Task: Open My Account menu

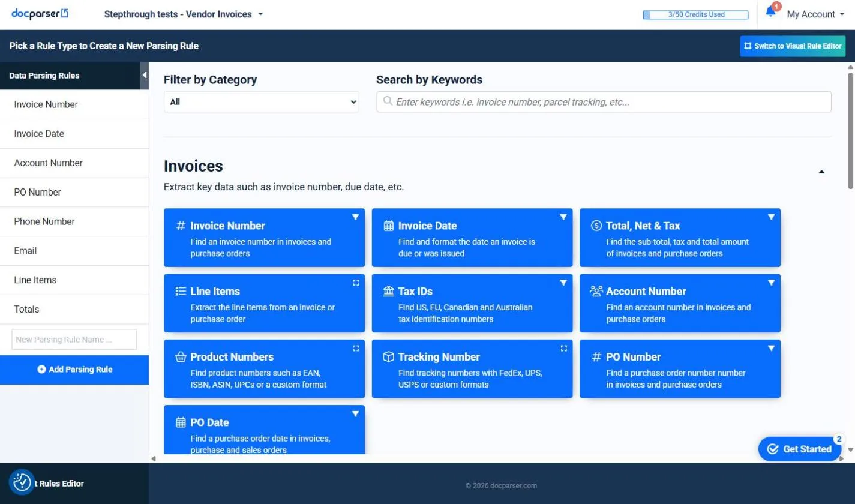Action: pyautogui.click(x=815, y=14)
